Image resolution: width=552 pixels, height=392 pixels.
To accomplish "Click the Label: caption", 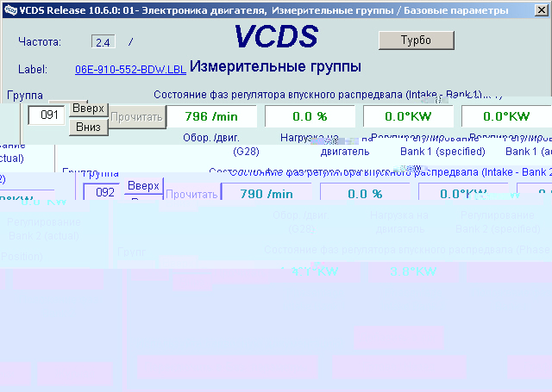I will click(33, 69).
